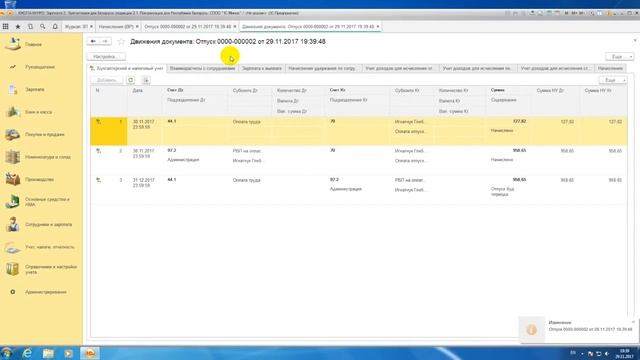The width and height of the screenshot is (640, 360).
Task: Open Favorites star in top toolbar
Action: click(x=18, y=27)
